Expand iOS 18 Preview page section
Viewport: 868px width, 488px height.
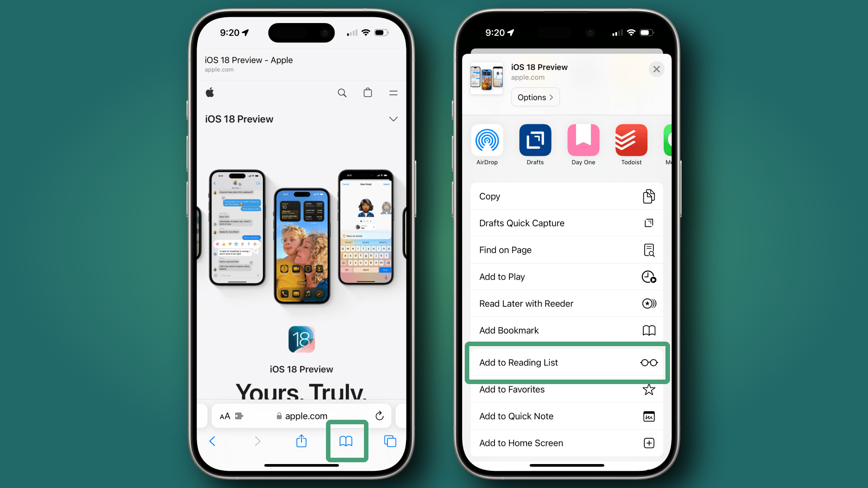pos(393,118)
